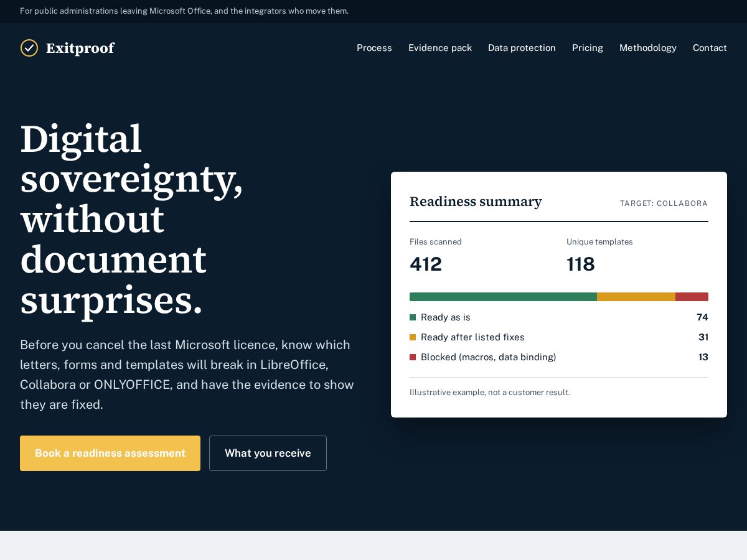
Task: Click the value 74
Action: [x=702, y=317]
